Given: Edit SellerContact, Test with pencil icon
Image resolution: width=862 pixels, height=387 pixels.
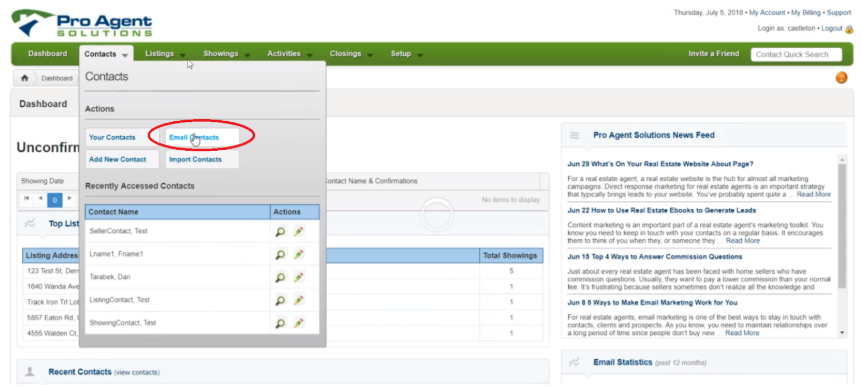Looking at the screenshot, I should [x=299, y=231].
